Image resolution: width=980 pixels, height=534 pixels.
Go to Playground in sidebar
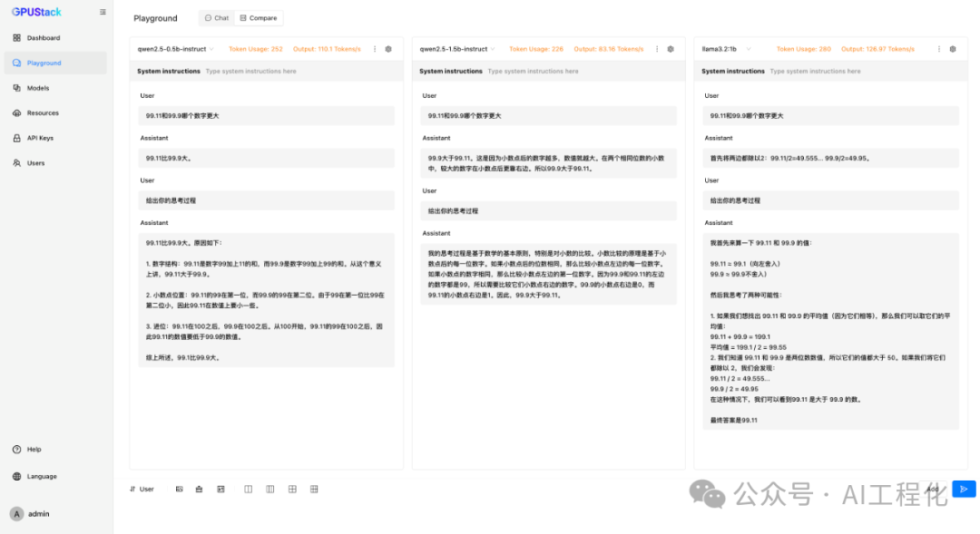click(x=55, y=63)
